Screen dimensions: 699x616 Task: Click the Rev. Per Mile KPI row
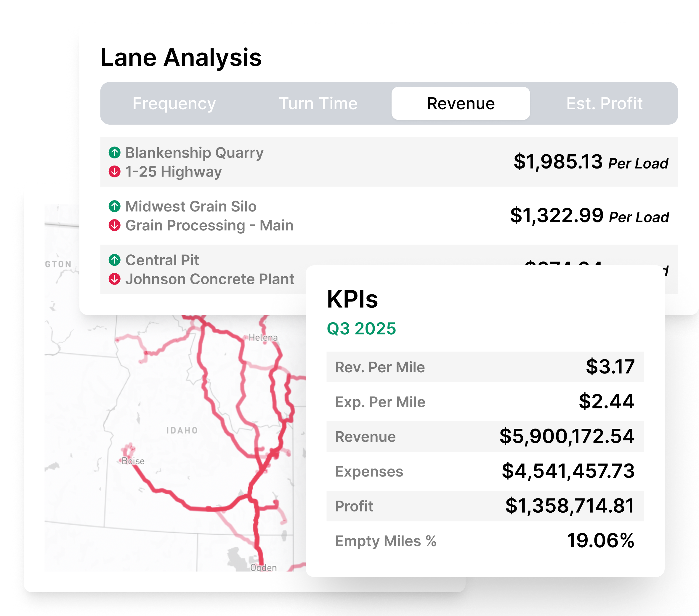point(485,367)
